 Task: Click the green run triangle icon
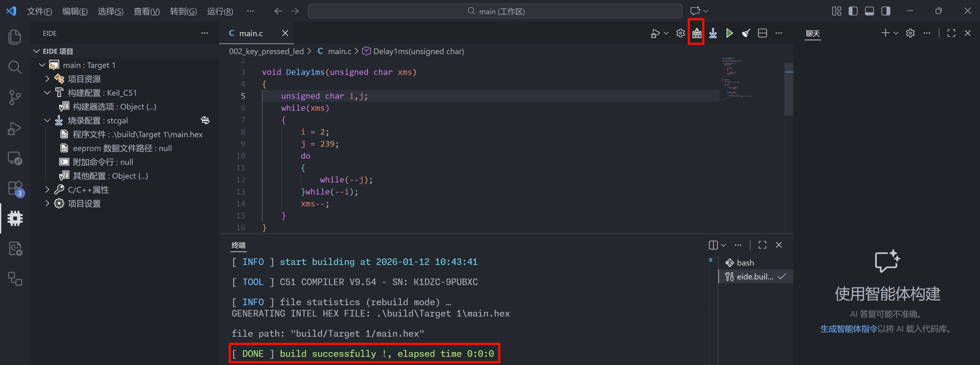point(729,33)
